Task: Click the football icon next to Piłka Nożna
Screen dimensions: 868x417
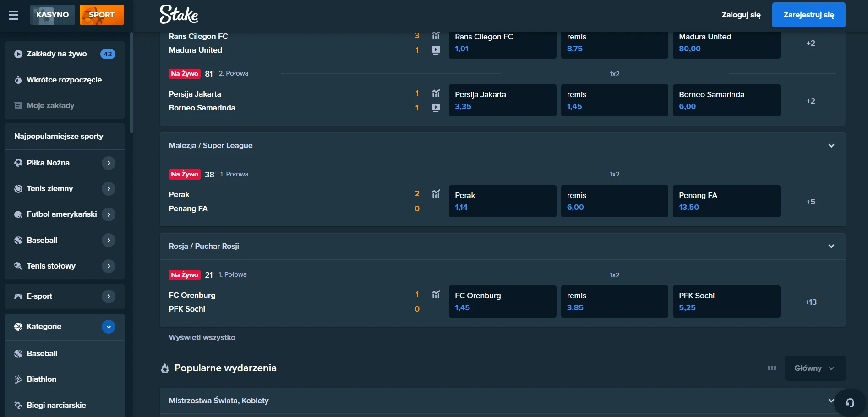Action: (x=18, y=163)
